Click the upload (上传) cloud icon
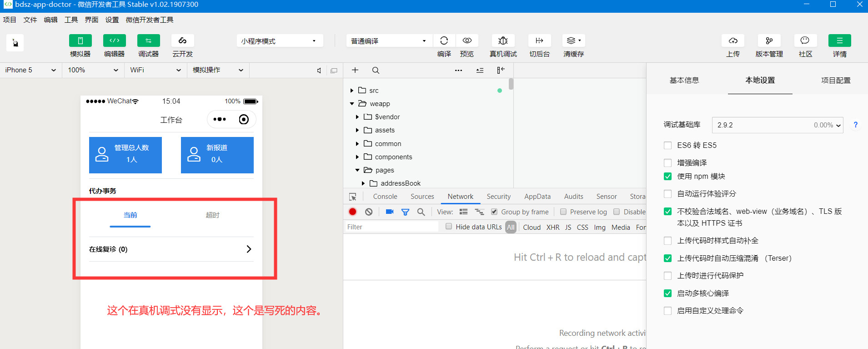This screenshot has height=349, width=868. 733,40
